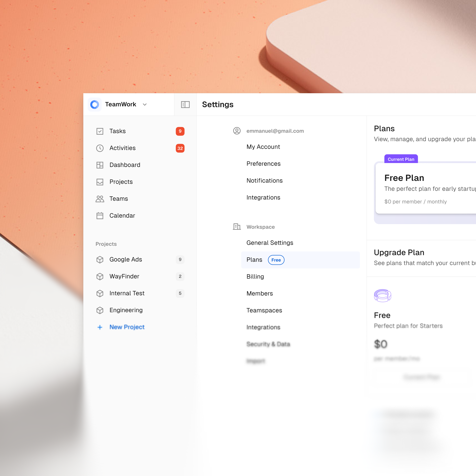Screen dimensions: 476x476
Task: Open account Integrations below Notifications
Action: point(263,198)
